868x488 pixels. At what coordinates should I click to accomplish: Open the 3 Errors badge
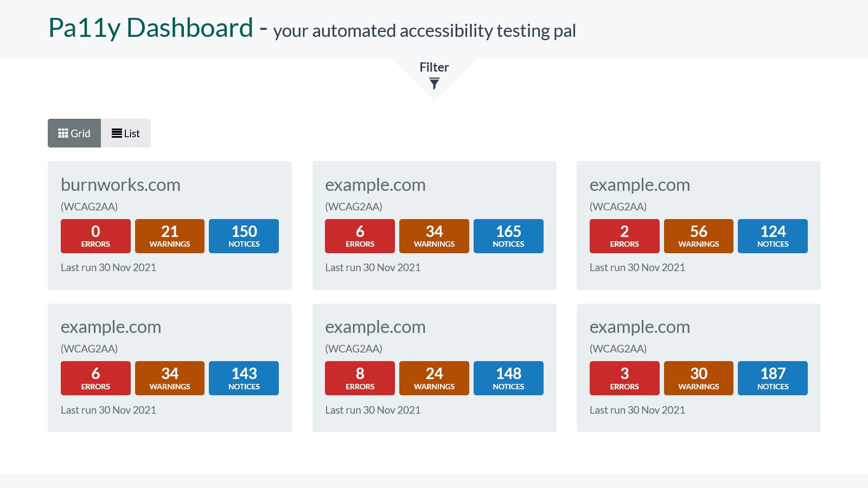coord(624,378)
